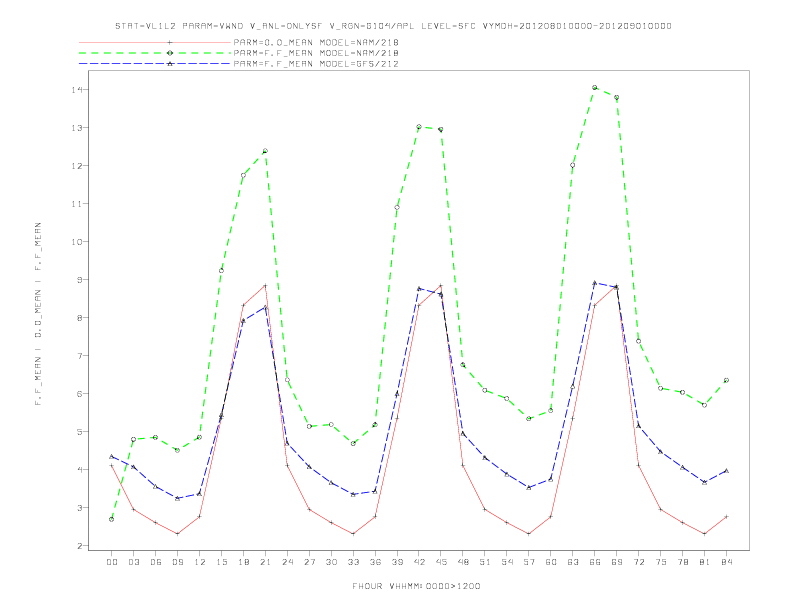Viewport: 792px width, 612px height.
Task: Click x-axis forecast hour label 27
Action: click(x=309, y=562)
